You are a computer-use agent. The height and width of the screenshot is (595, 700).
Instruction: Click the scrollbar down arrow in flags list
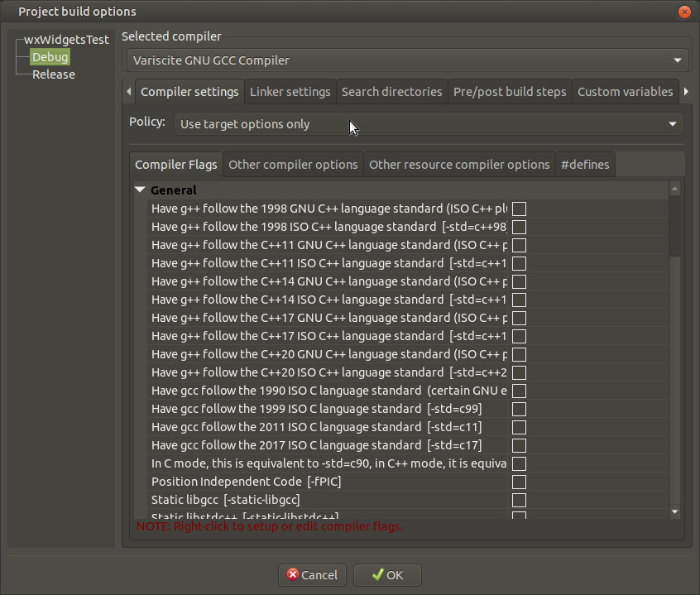tap(674, 512)
